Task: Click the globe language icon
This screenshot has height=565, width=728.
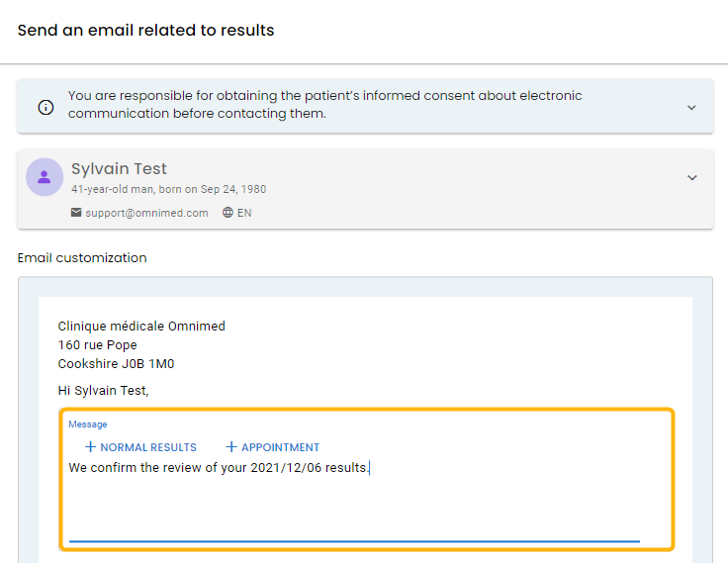Action: (227, 213)
